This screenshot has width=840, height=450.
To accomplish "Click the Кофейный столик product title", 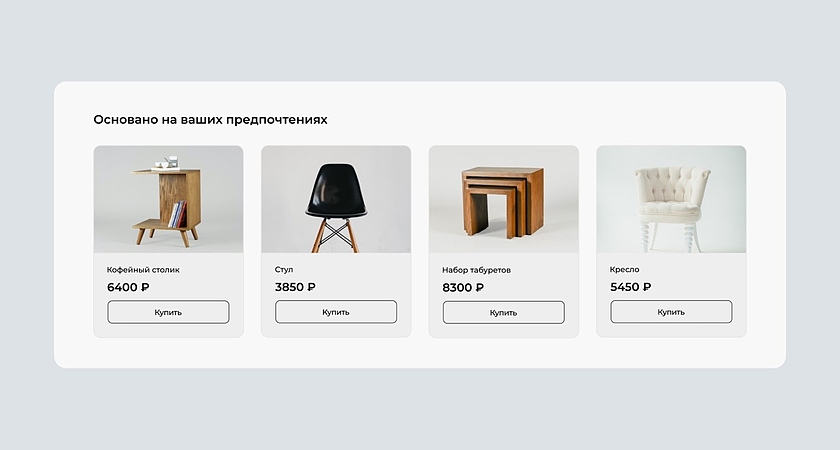I will [143, 270].
